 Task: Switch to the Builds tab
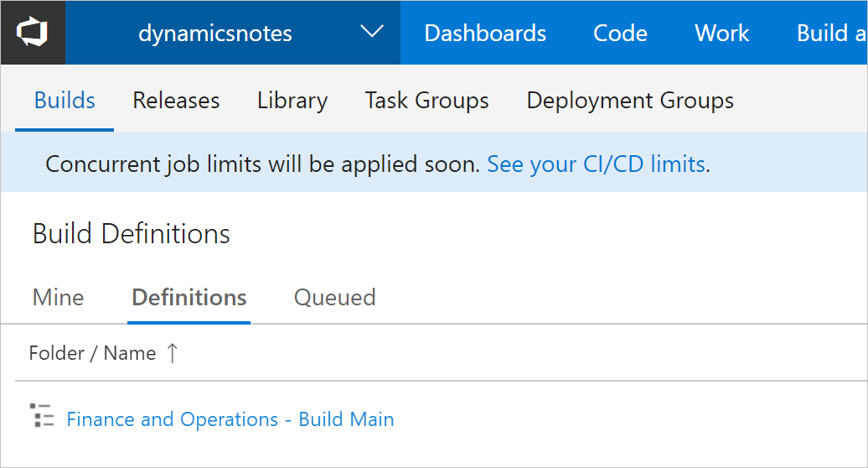coord(65,101)
